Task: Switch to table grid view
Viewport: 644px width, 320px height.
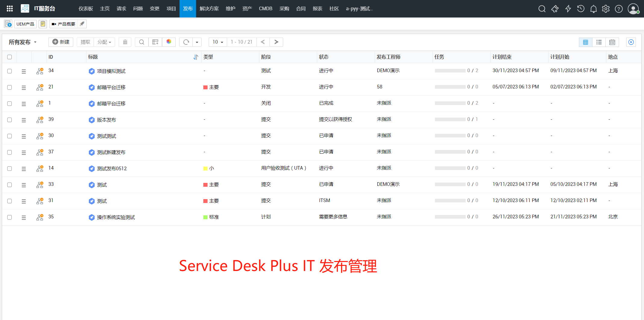Action: click(586, 42)
